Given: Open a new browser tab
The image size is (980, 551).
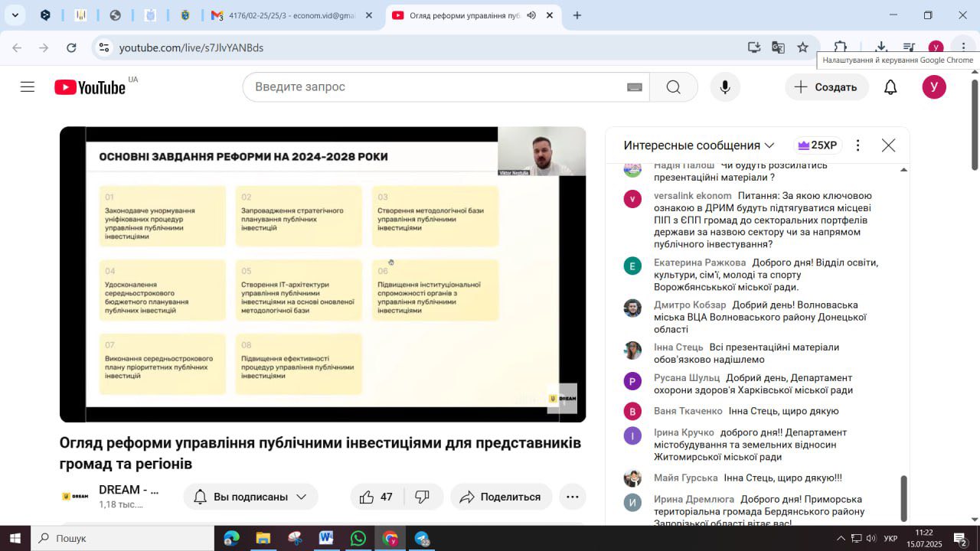Looking at the screenshot, I should click(577, 15).
